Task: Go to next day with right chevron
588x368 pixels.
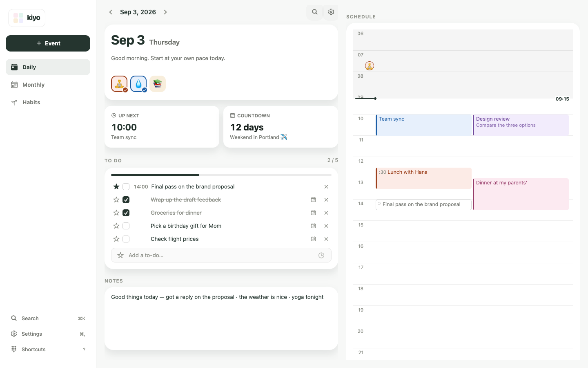Action: coord(165,12)
